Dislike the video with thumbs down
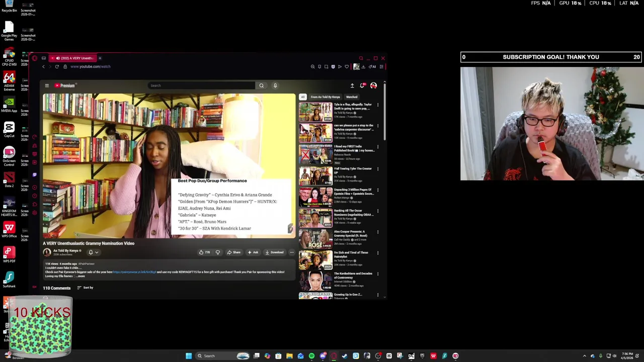The width and height of the screenshot is (644, 362). (x=218, y=252)
